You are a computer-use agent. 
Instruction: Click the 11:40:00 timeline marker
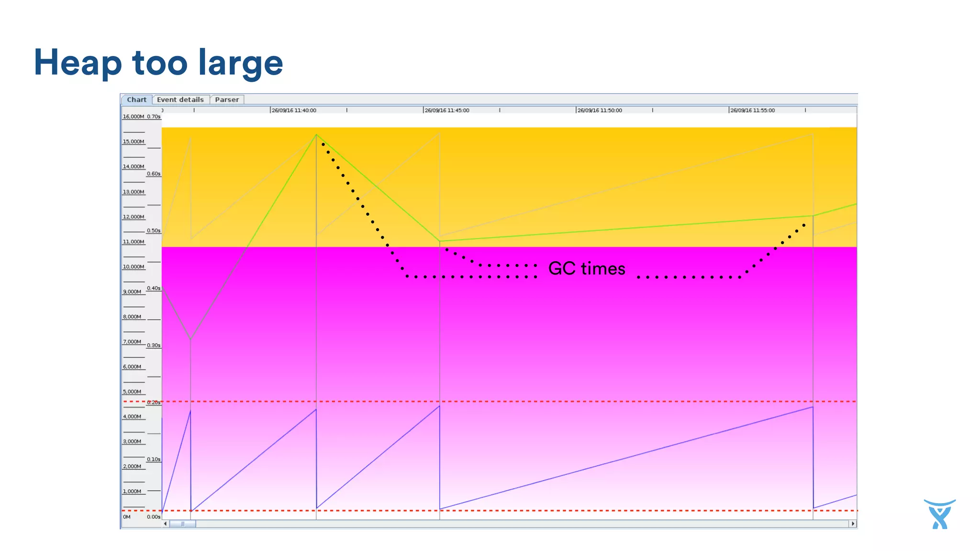click(294, 110)
